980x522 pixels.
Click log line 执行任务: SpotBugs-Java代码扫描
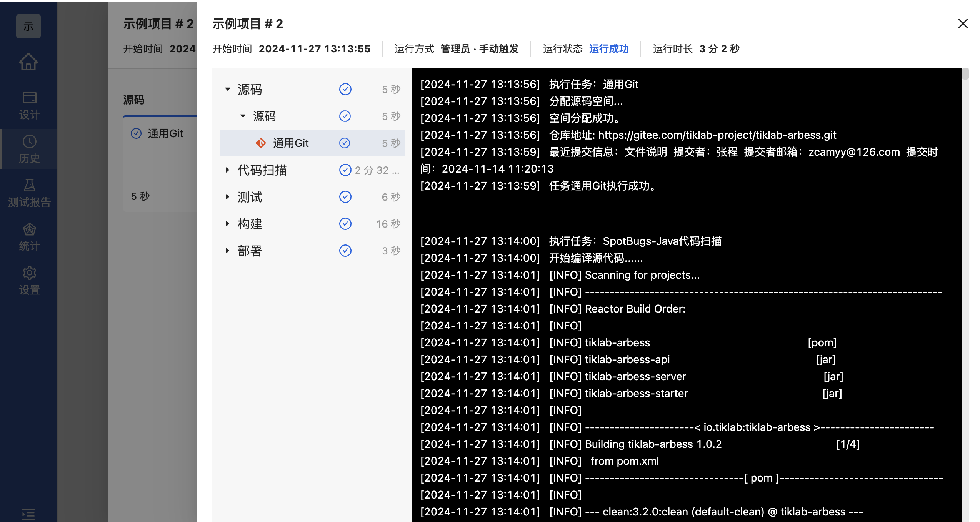635,241
